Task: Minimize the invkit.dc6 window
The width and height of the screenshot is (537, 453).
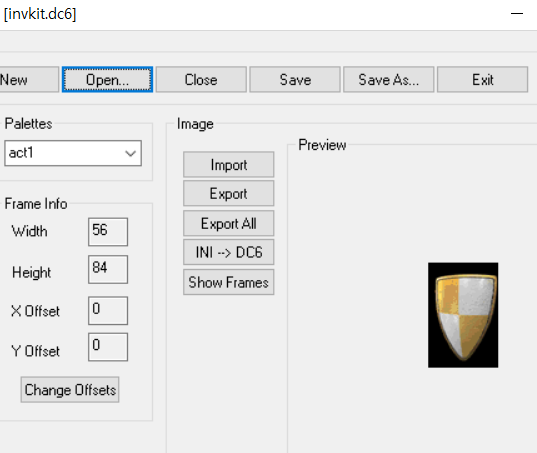Action: pyautogui.click(x=517, y=14)
